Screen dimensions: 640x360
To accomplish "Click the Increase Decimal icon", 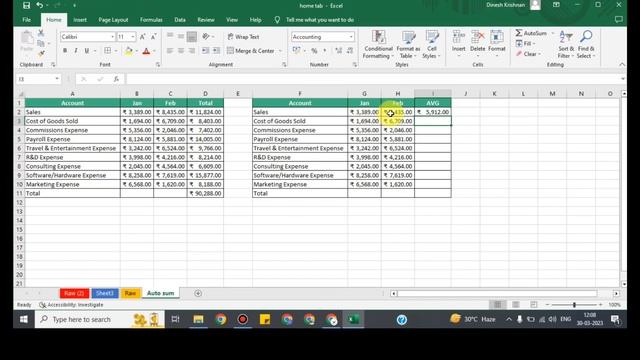I will click(x=338, y=51).
